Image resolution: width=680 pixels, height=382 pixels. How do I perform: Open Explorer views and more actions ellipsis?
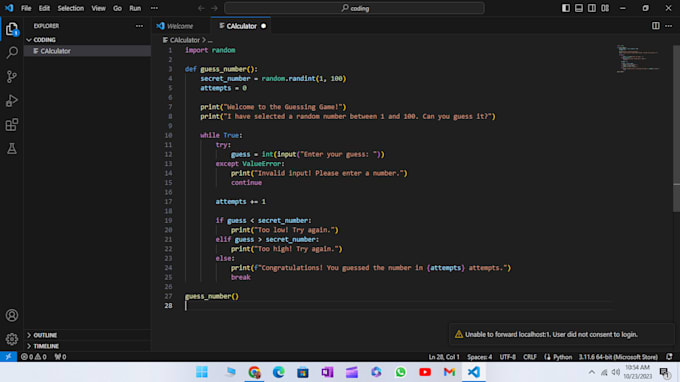point(139,26)
